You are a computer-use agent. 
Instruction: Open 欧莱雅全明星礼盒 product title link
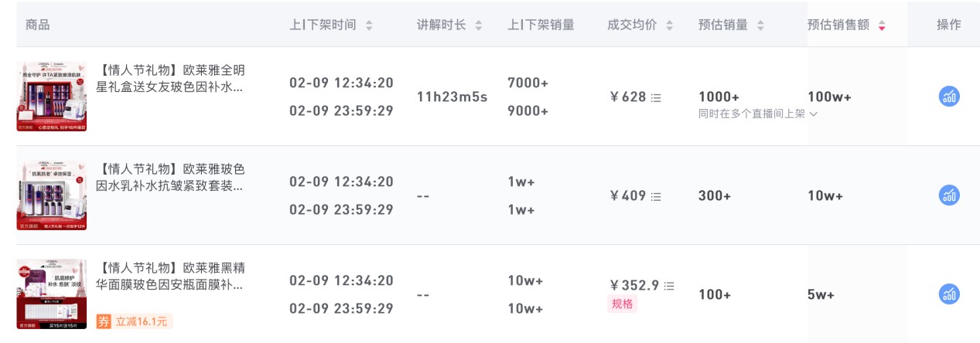coord(170,79)
